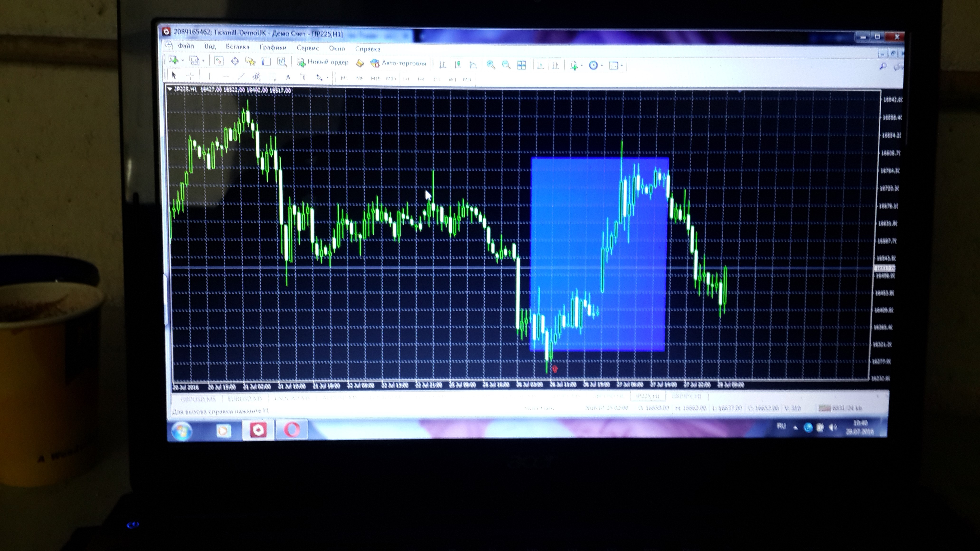Toggle the Market Watch window icon
The height and width of the screenshot is (551, 980).
coord(219,61)
